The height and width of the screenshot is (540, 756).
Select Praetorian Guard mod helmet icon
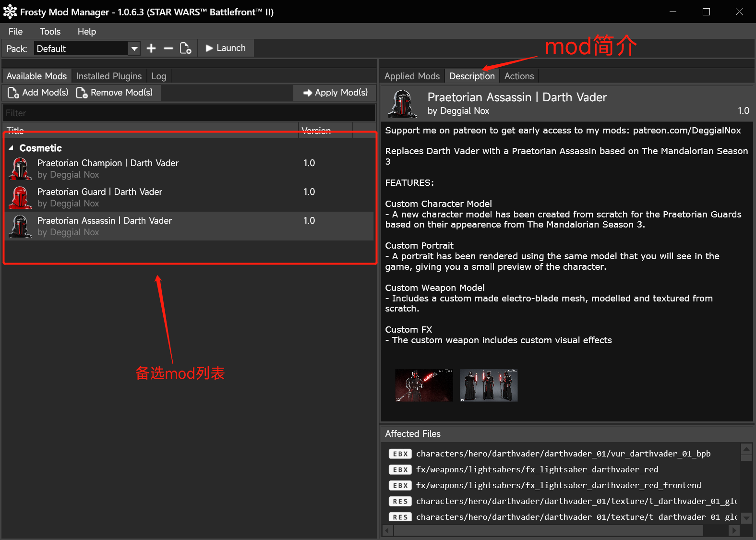(x=20, y=198)
